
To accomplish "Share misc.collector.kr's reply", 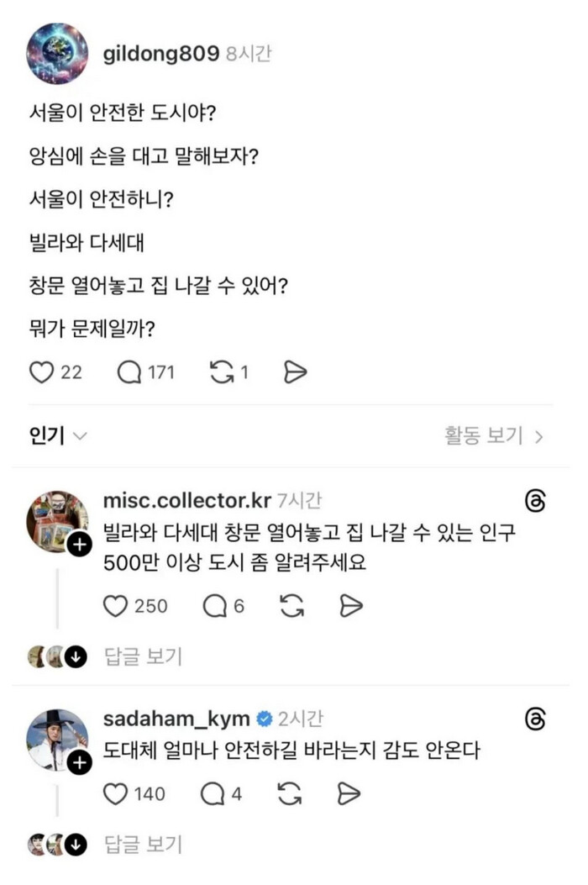I will [x=350, y=606].
